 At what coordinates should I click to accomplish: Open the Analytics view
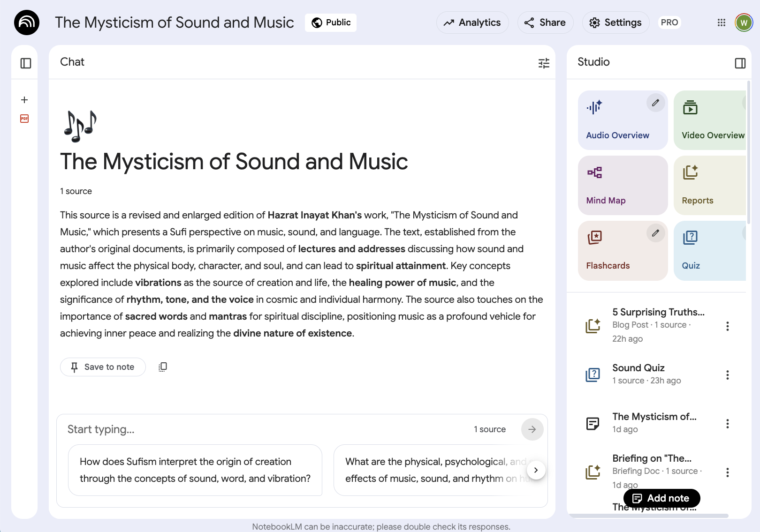tap(472, 22)
